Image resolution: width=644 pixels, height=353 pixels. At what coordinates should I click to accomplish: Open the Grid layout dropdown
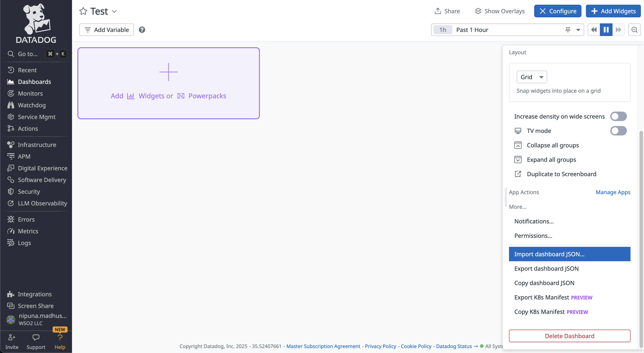pos(532,77)
